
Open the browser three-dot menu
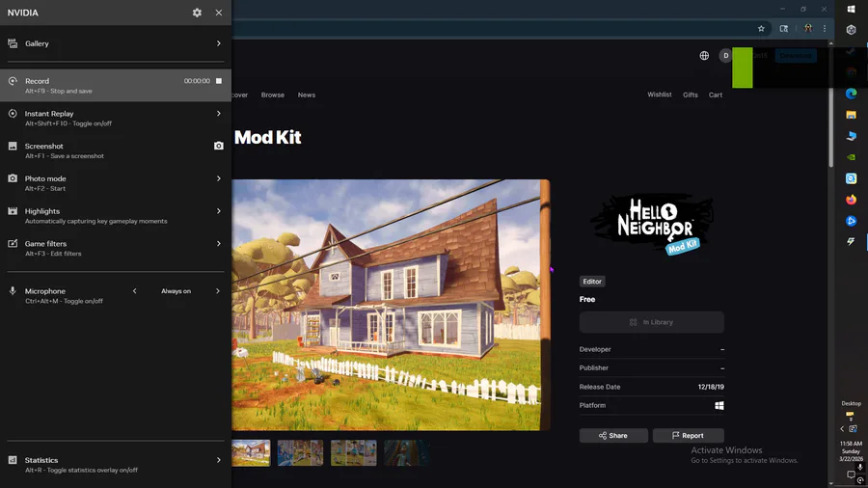click(825, 28)
